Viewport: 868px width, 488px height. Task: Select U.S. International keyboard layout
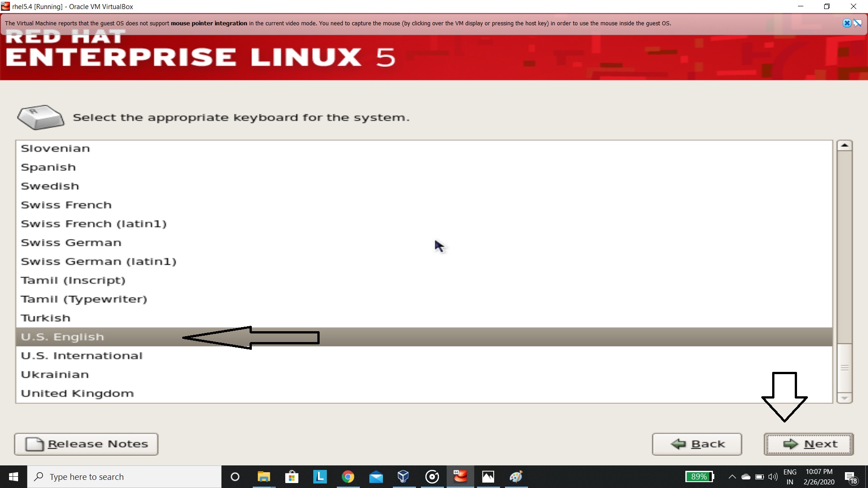coord(82,356)
